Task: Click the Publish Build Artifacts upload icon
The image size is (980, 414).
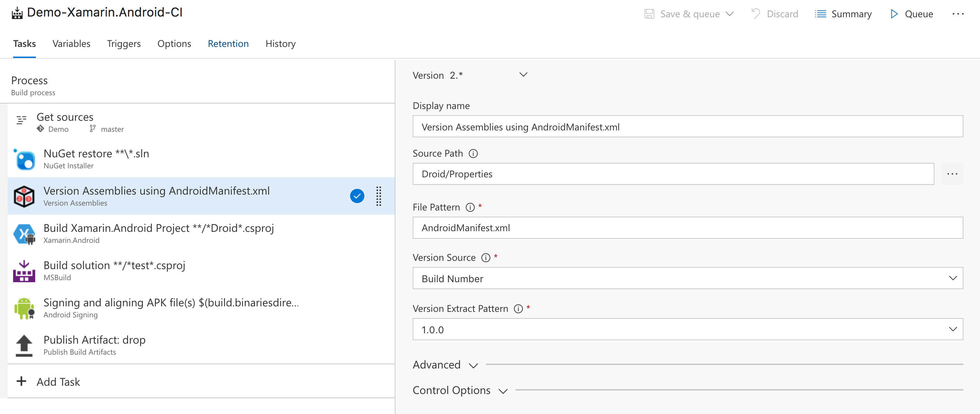Action: point(24,345)
